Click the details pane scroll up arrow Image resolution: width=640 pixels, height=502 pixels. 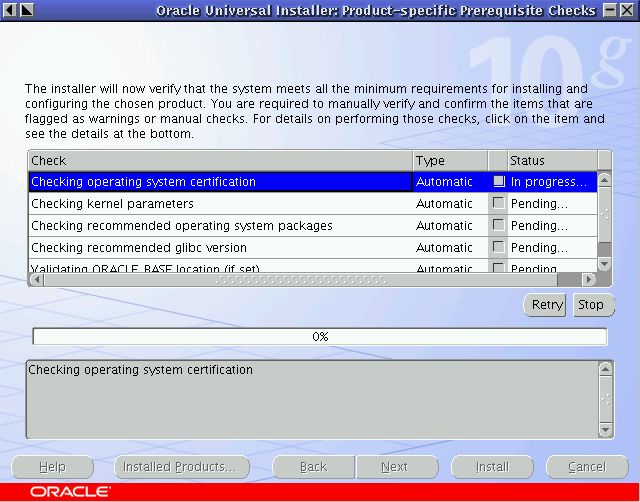coord(605,369)
